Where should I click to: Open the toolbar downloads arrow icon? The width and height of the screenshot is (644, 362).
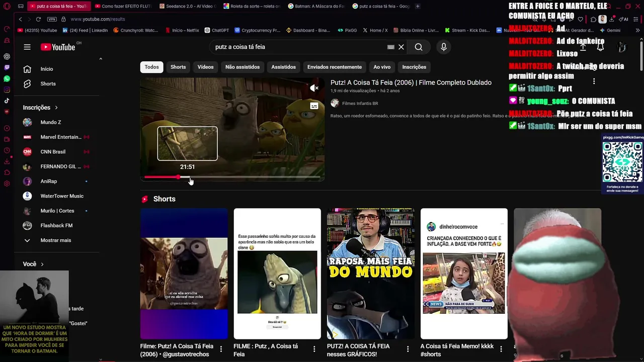pos(611,19)
